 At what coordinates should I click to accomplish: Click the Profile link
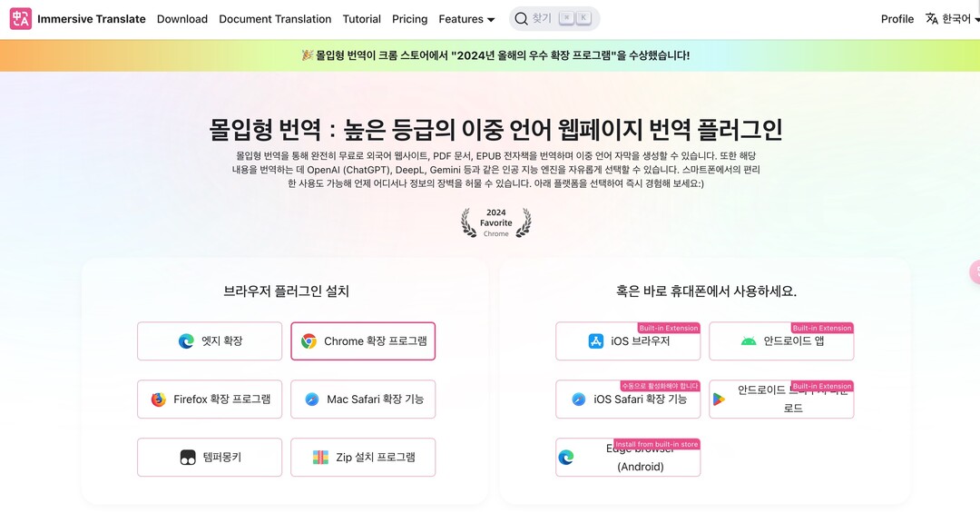pos(897,19)
